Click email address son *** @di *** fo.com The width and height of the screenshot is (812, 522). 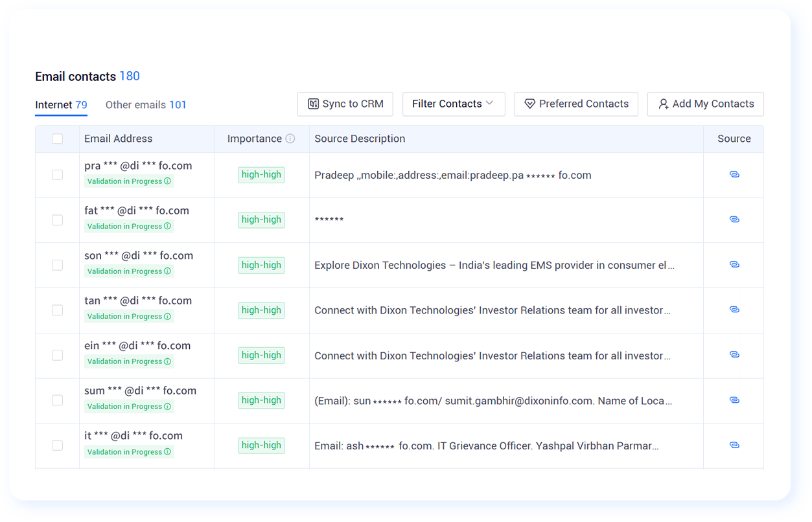[139, 256]
